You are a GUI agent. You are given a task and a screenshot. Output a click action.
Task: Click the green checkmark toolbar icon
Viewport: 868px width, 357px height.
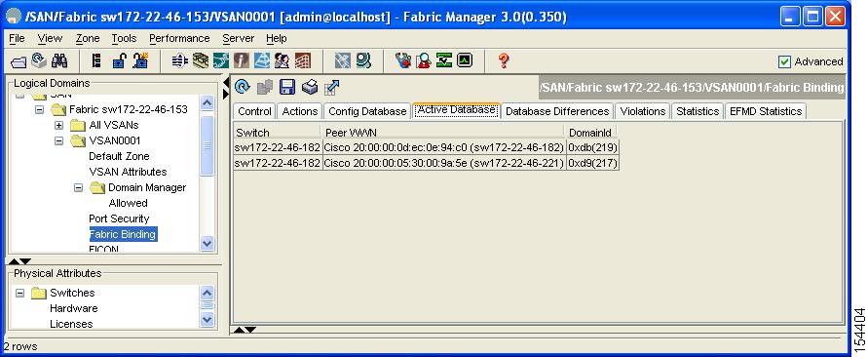[444, 61]
